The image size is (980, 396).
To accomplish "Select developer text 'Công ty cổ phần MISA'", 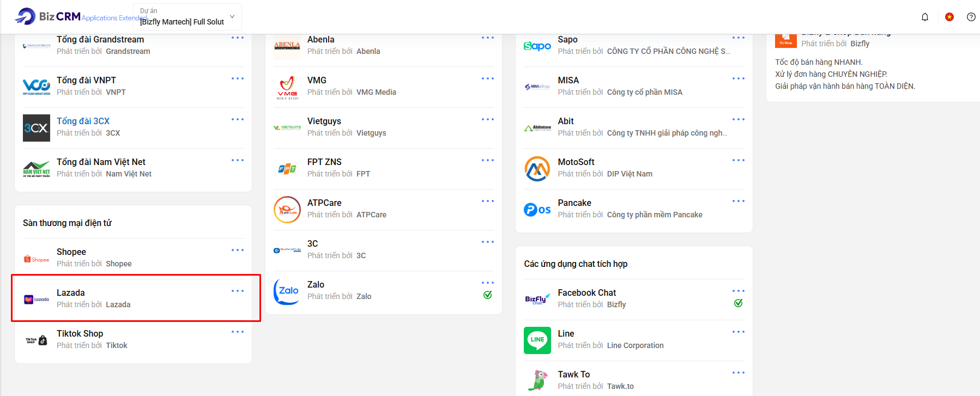I will pyautogui.click(x=645, y=92).
